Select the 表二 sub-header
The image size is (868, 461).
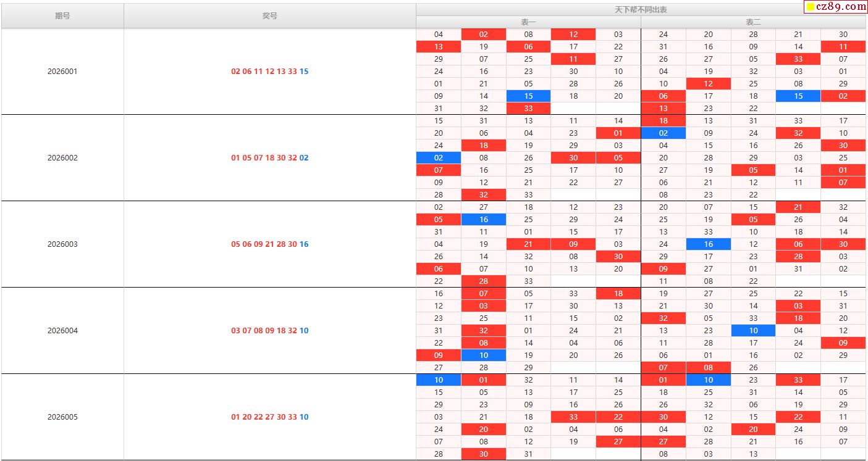coord(753,22)
